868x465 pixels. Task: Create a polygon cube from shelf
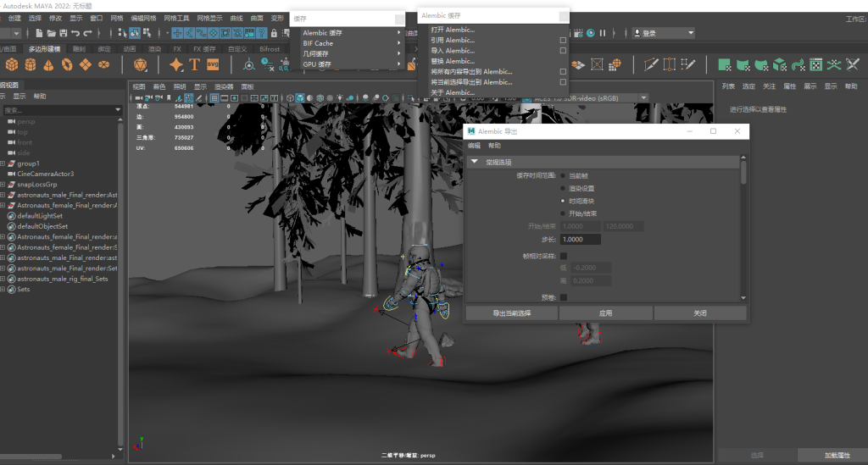point(12,64)
